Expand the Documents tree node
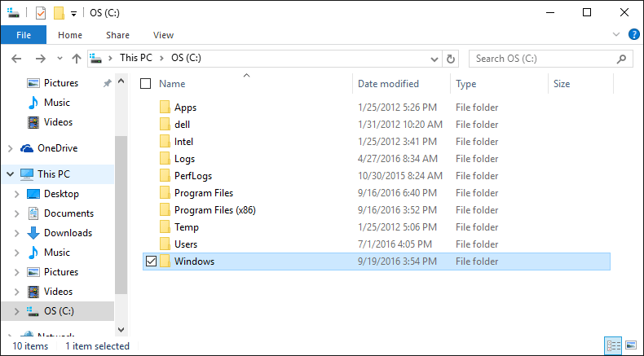 (17, 213)
